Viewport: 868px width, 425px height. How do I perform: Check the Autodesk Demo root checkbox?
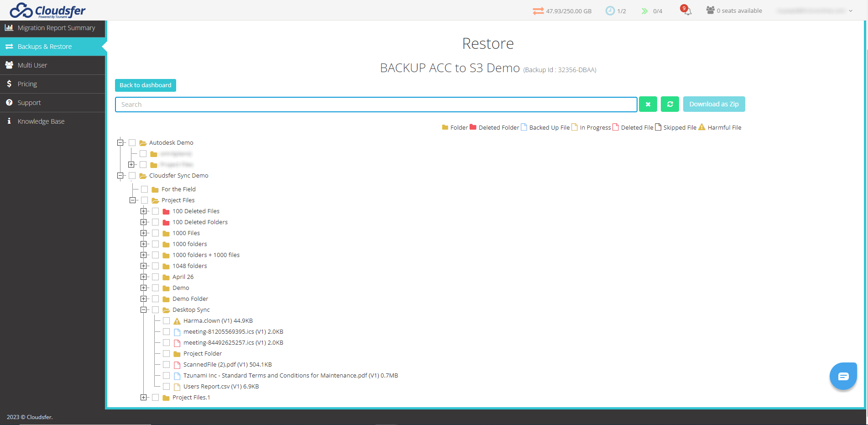click(132, 142)
